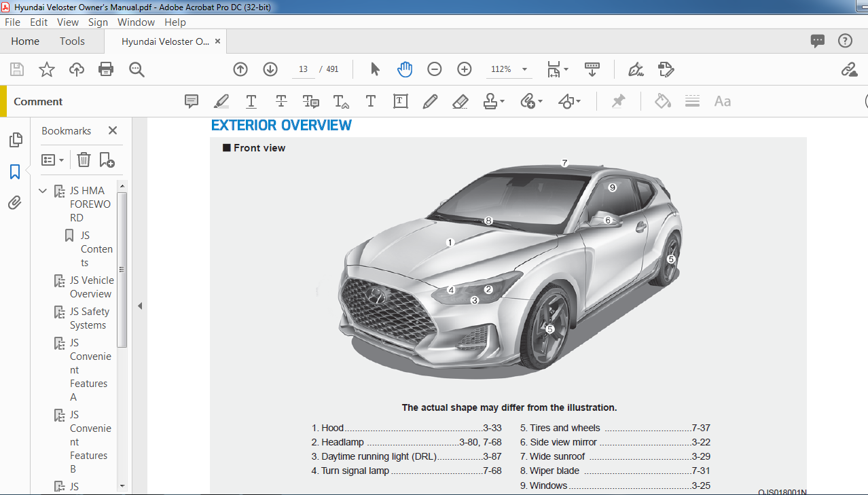Open the line thickness options
Viewport: 868px width, 495px height.
[693, 101]
